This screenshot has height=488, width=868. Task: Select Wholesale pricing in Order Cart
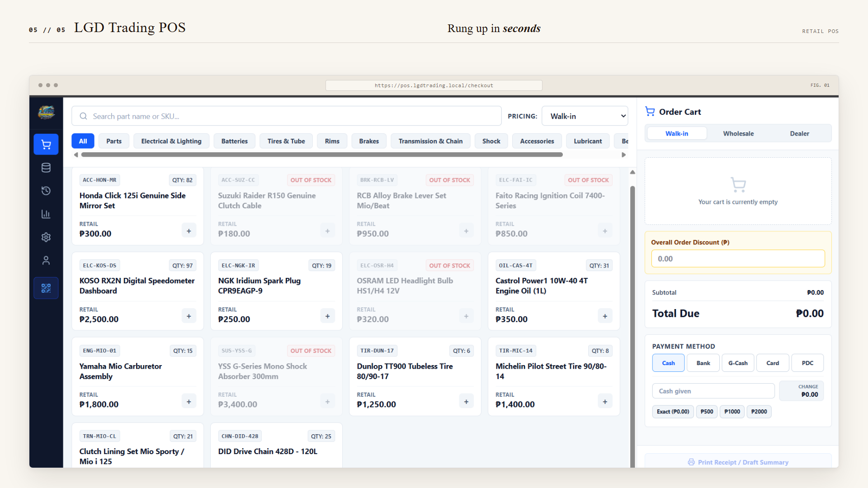[x=738, y=133]
